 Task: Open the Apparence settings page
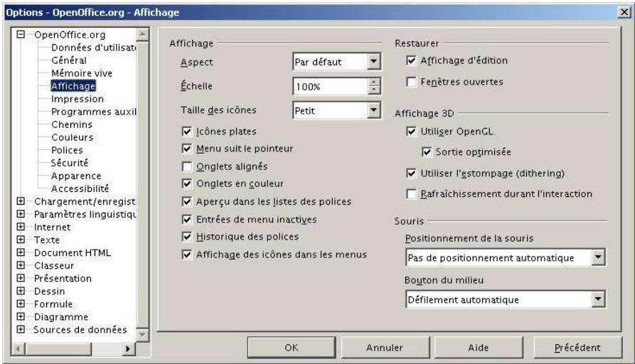(76, 176)
